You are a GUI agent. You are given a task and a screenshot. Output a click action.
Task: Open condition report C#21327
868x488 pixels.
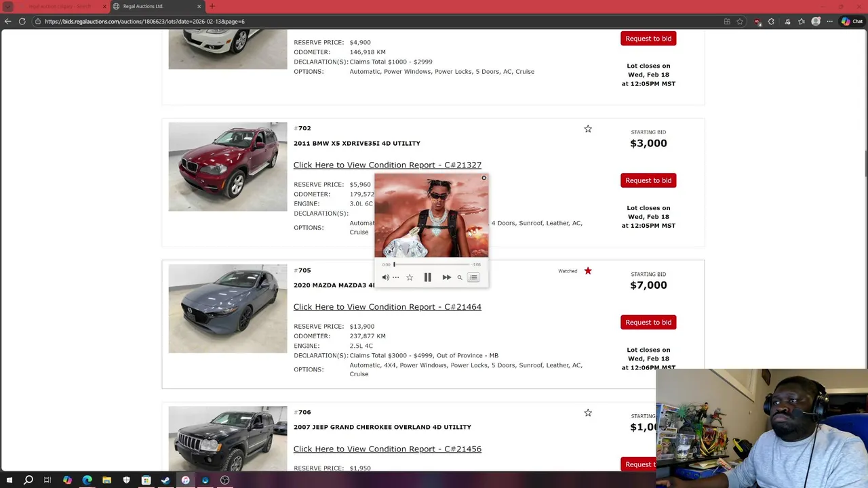pos(387,165)
